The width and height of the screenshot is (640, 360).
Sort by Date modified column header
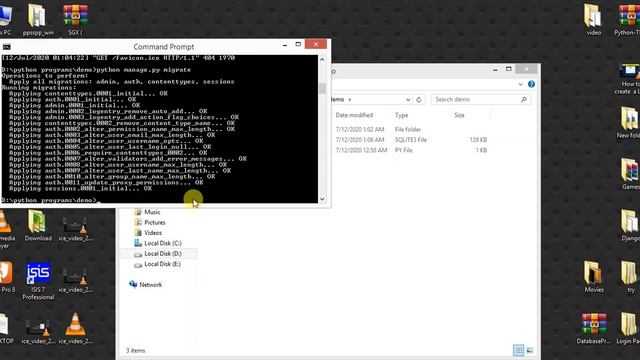coord(354,115)
